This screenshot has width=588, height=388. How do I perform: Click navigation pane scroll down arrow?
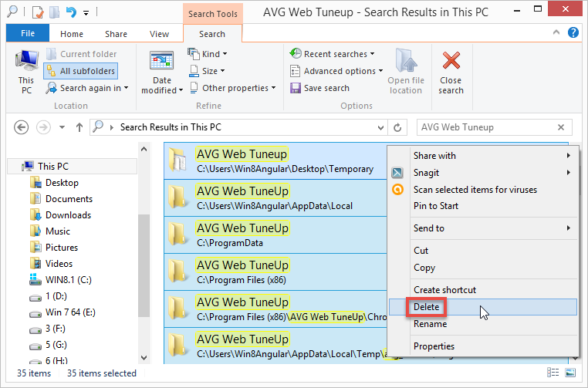coord(144,358)
